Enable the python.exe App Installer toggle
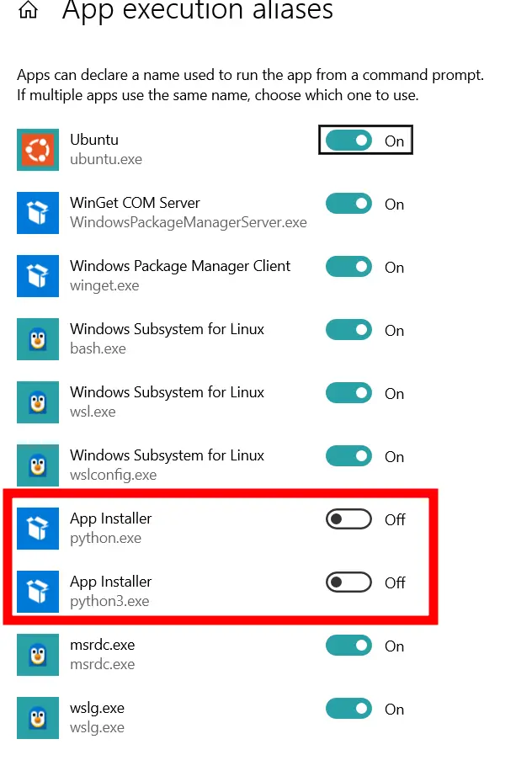 (348, 519)
